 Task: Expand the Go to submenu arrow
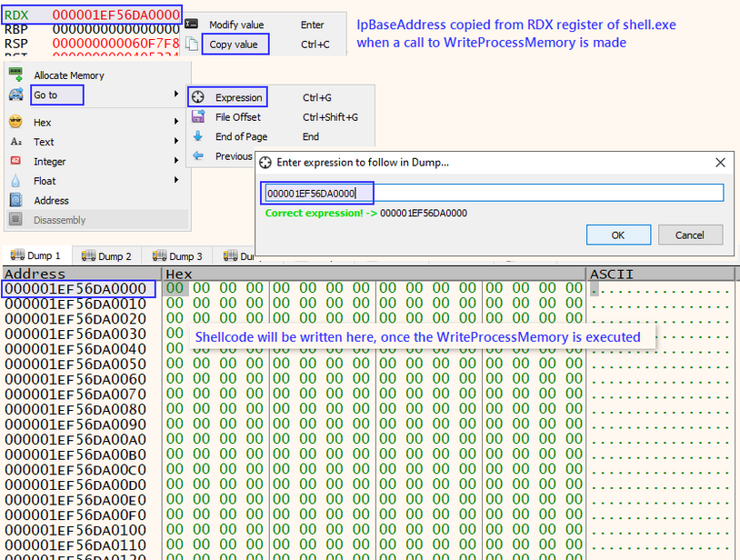pyautogui.click(x=175, y=94)
